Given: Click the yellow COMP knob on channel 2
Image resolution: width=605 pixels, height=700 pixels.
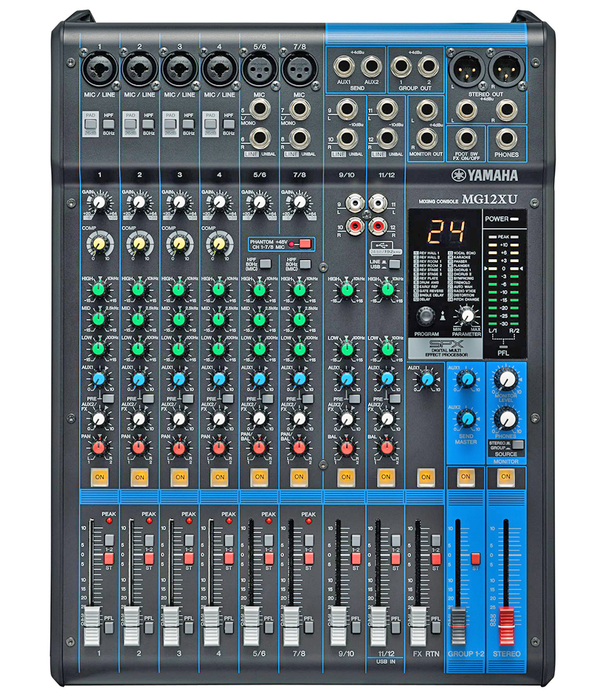Looking at the screenshot, I should coord(139,244).
